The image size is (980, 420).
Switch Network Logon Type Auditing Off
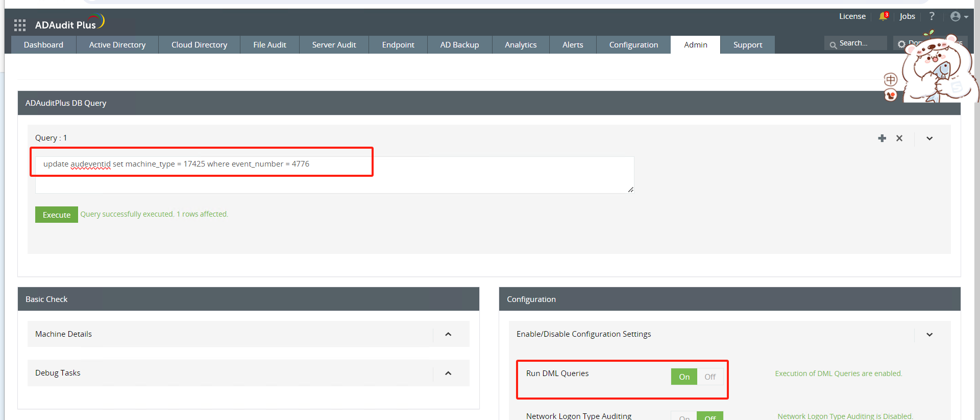pos(710,416)
